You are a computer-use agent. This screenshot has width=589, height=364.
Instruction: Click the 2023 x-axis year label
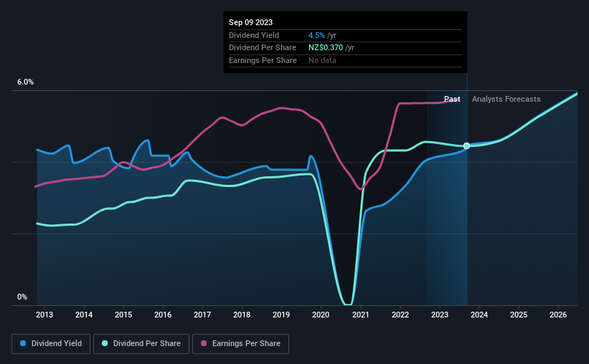[440, 315]
